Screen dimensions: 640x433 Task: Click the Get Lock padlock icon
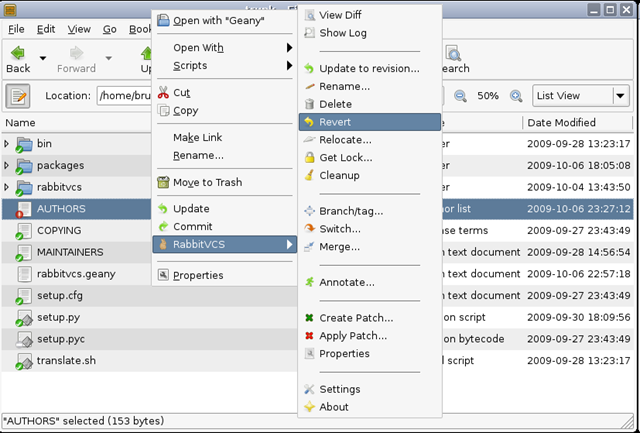tap(309, 158)
